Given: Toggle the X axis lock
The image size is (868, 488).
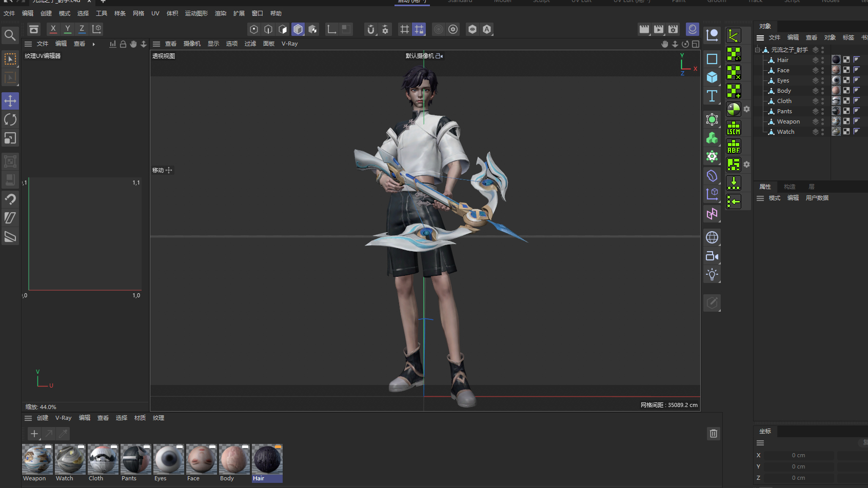Looking at the screenshot, I should point(53,29).
